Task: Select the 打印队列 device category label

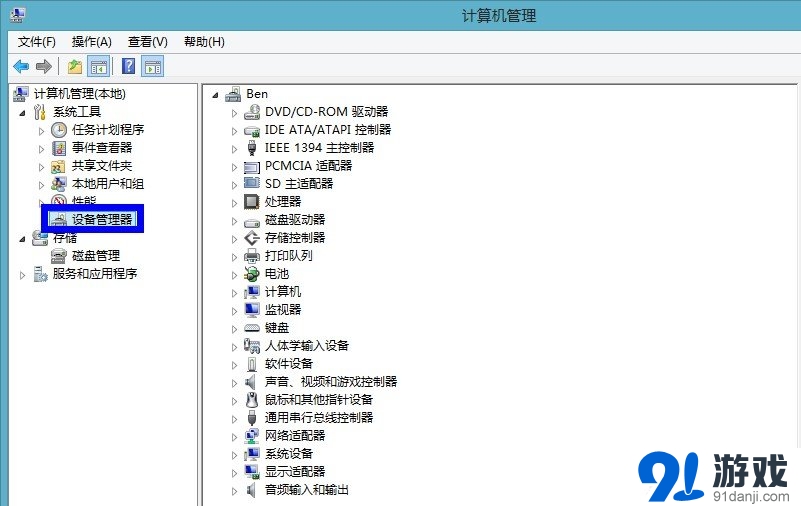Action: [x=289, y=256]
